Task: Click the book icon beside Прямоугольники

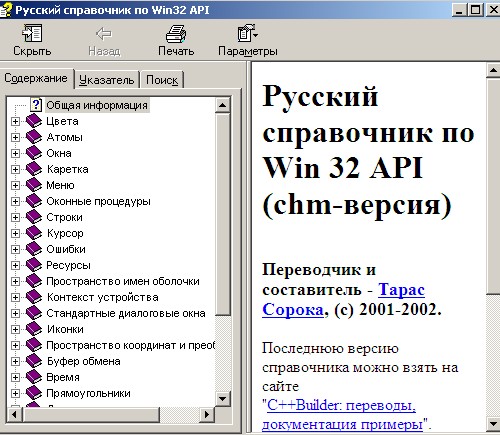Action: click(34, 393)
